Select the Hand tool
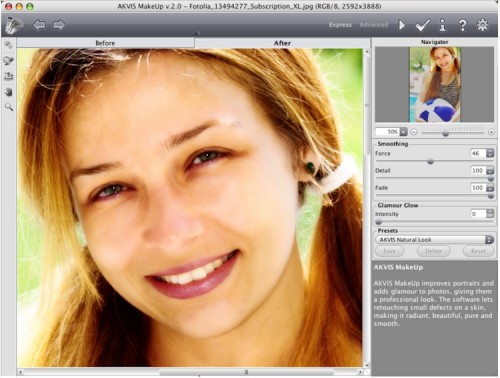Image resolution: width=500 pixels, height=378 pixels. click(9, 92)
